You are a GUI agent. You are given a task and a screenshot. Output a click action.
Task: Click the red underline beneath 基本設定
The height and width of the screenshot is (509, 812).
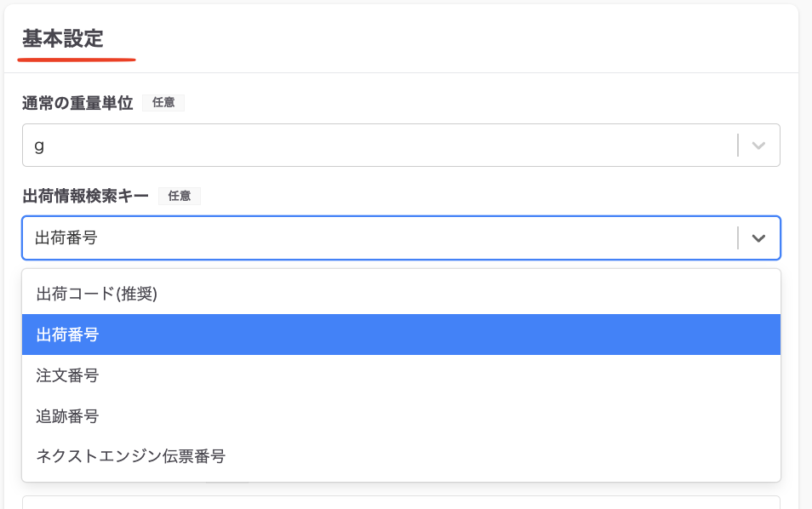pyautogui.click(x=77, y=60)
